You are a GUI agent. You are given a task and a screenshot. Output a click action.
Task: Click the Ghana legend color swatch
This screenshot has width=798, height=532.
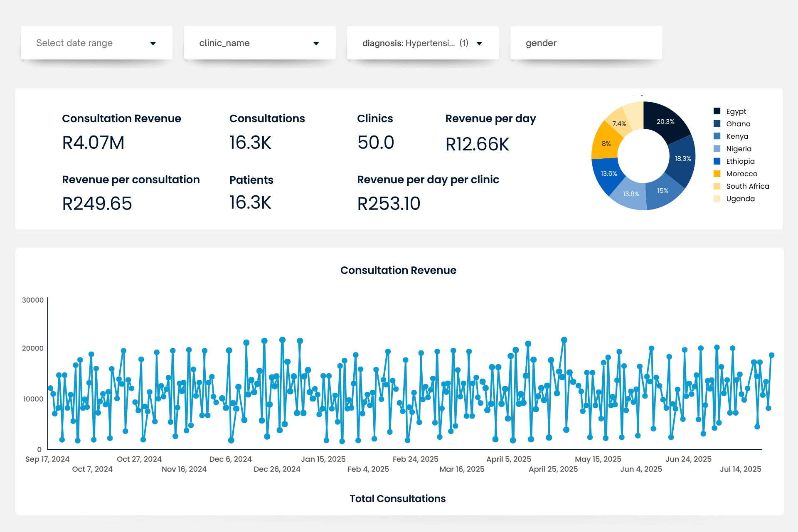point(717,123)
